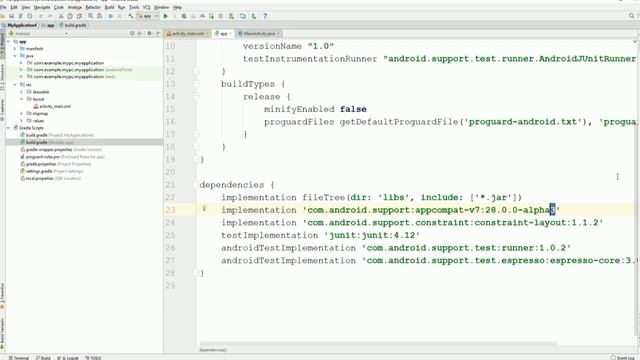The width and height of the screenshot is (640, 360).
Task: Click the Undo arrow icon in toolbar
Action: (x=41, y=16)
